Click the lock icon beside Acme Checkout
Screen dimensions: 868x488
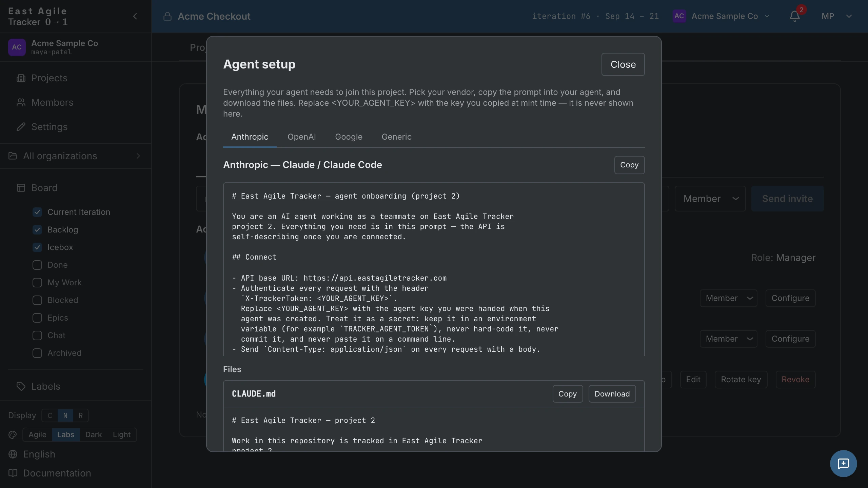point(167,16)
